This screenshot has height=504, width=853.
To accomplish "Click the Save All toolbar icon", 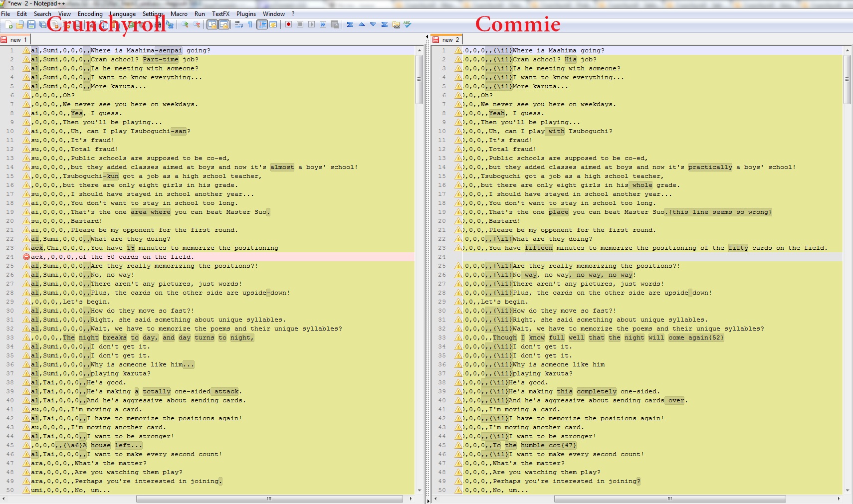I will (43, 24).
